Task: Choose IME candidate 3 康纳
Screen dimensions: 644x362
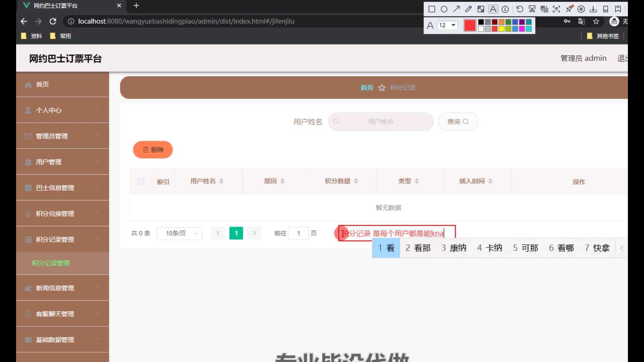Action: click(454, 248)
